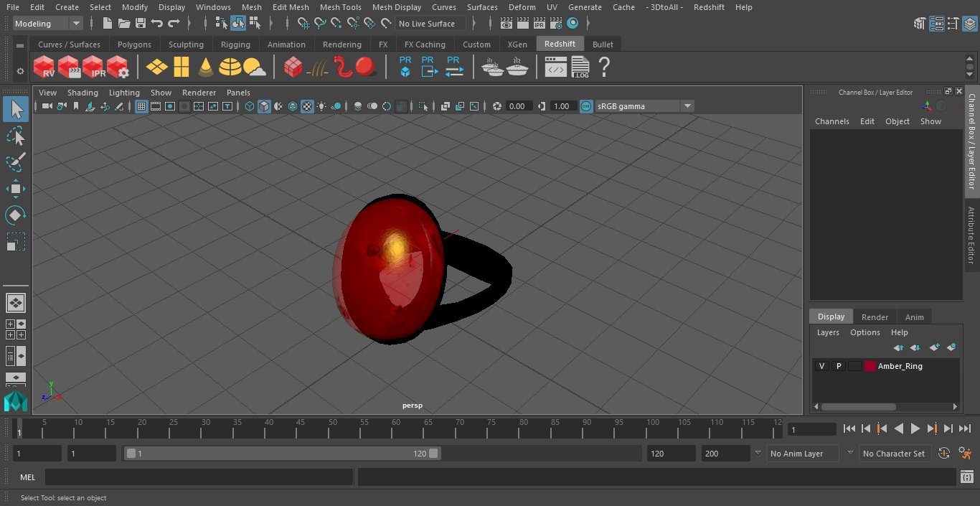Start Redshift IPR render icon
This screenshot has width=980, height=506.
tap(93, 67)
